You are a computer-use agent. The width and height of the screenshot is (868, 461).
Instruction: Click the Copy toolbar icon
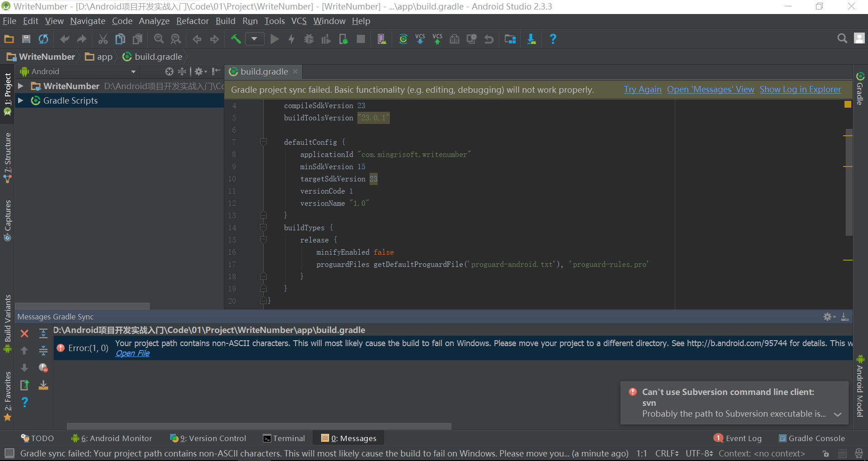point(120,39)
